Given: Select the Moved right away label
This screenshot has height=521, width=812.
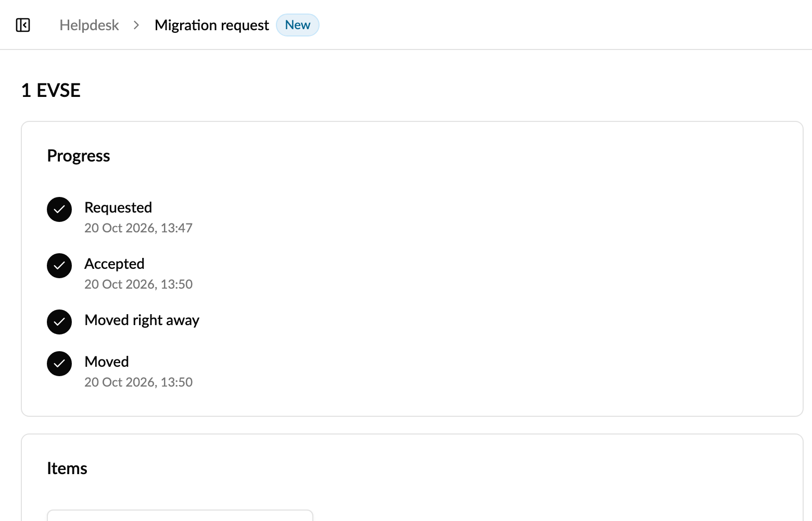Looking at the screenshot, I should tap(142, 320).
